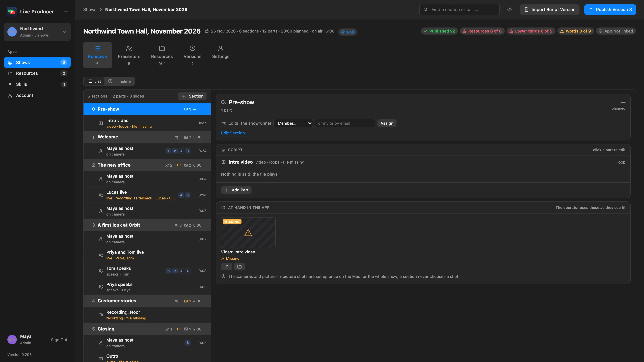Click slide badge 4 in Lucas live row
Image resolution: width=644 pixels, height=362 pixels.
pyautogui.click(x=181, y=195)
